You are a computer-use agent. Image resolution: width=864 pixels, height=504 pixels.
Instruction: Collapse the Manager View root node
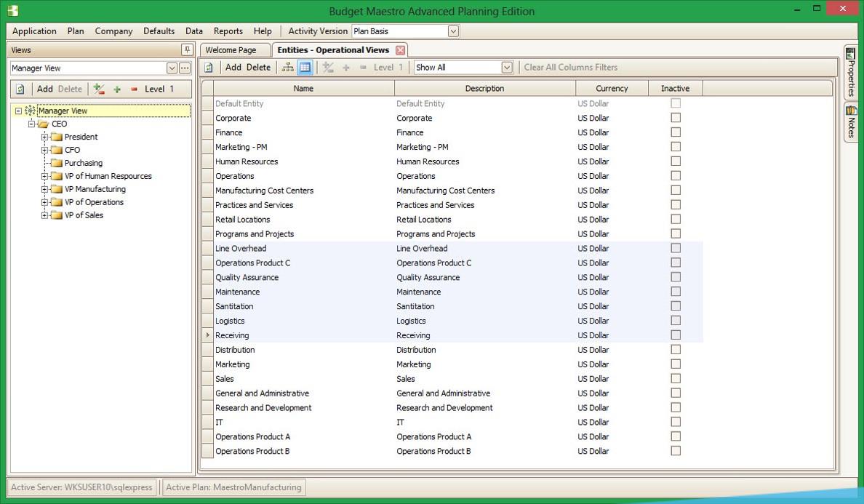pos(18,111)
